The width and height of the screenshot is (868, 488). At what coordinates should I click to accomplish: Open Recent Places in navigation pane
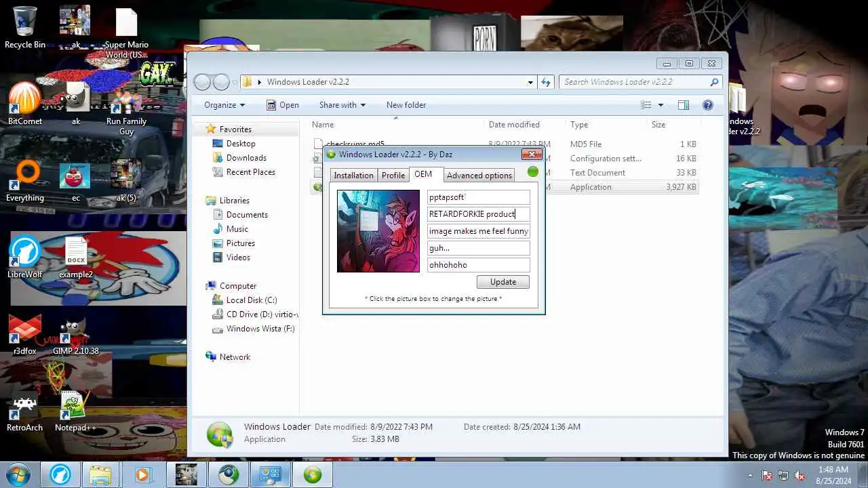click(250, 172)
